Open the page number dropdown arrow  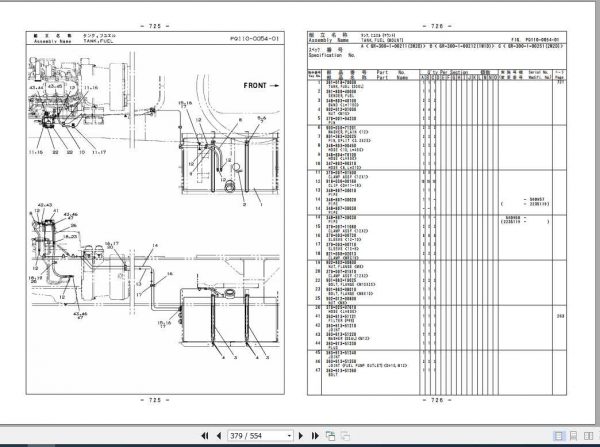pyautogui.click(x=289, y=436)
